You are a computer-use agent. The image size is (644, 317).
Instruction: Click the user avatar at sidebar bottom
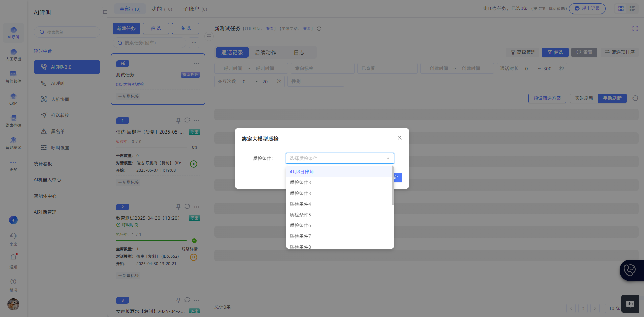(x=13, y=304)
